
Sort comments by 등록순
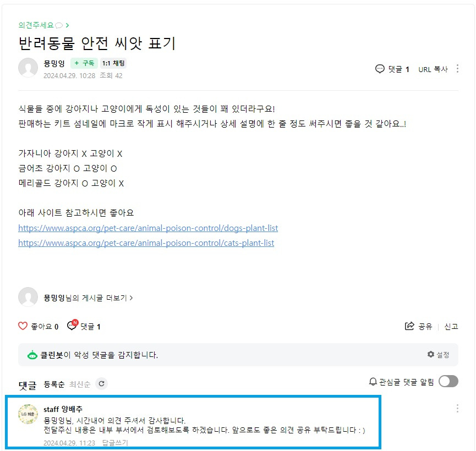pos(54,384)
